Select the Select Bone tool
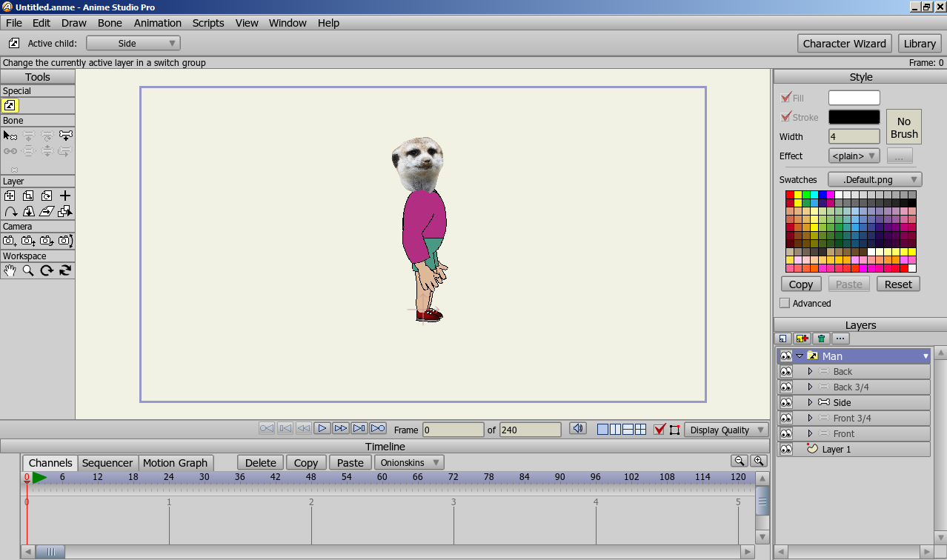Image resolution: width=947 pixels, height=560 pixels. pos(10,136)
